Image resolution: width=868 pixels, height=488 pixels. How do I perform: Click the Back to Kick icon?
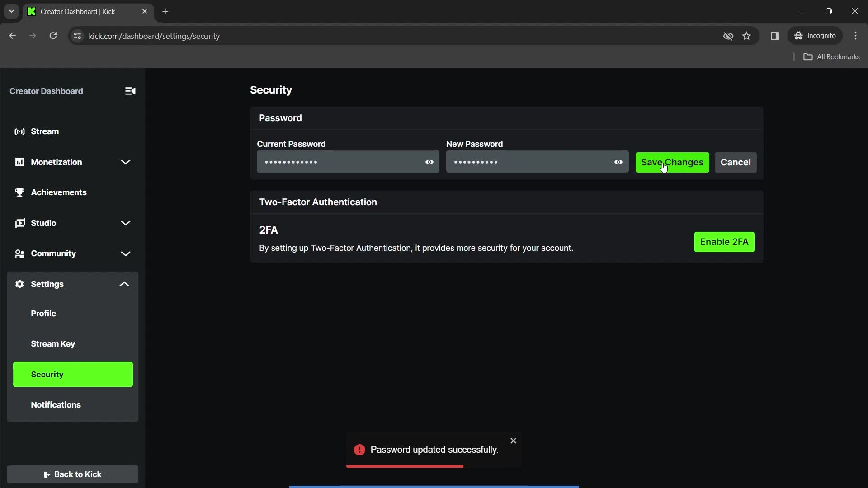47,474
